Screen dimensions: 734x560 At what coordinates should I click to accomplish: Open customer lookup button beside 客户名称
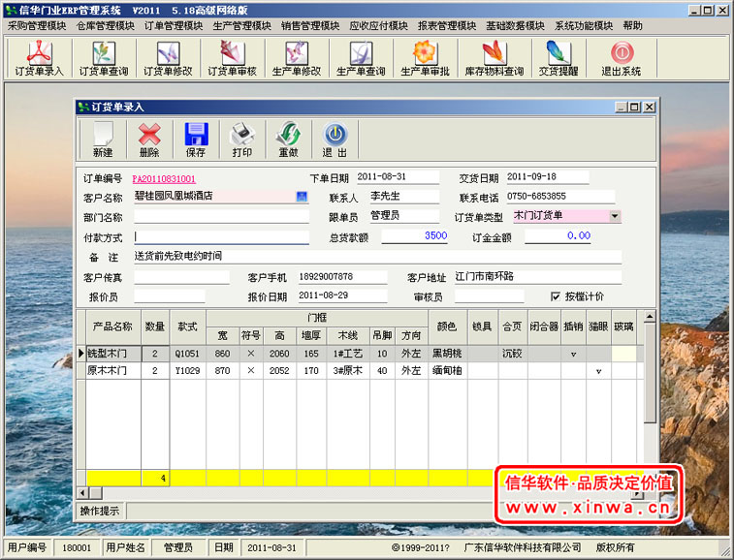point(302,197)
